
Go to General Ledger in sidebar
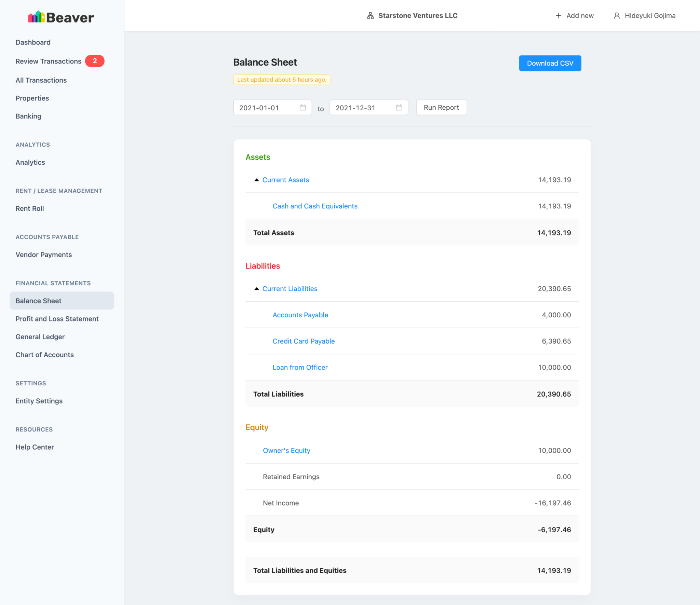[x=40, y=337]
